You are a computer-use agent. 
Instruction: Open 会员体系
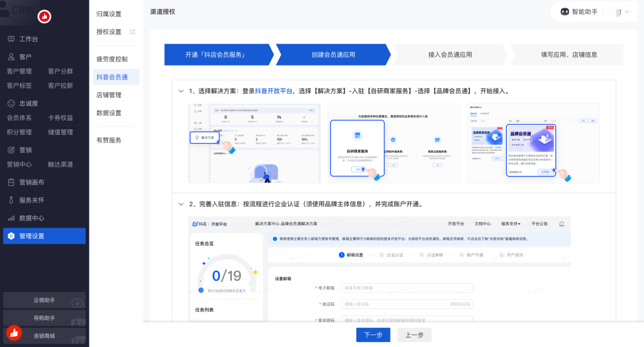[x=19, y=118]
